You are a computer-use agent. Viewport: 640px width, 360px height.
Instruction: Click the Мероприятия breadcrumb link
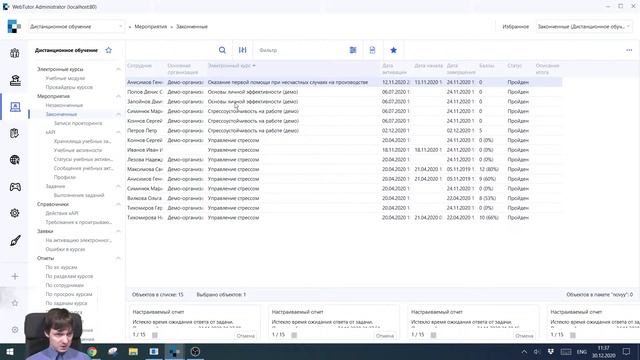point(151,27)
